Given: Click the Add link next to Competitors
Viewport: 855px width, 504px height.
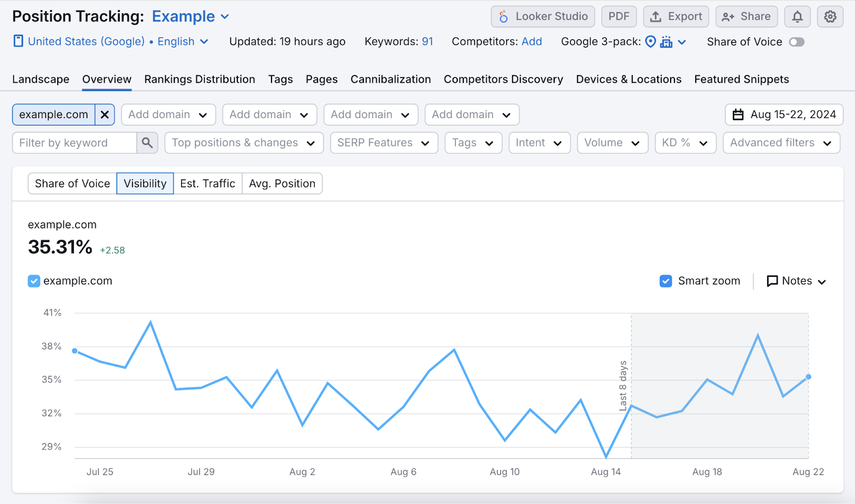Looking at the screenshot, I should pyautogui.click(x=532, y=41).
